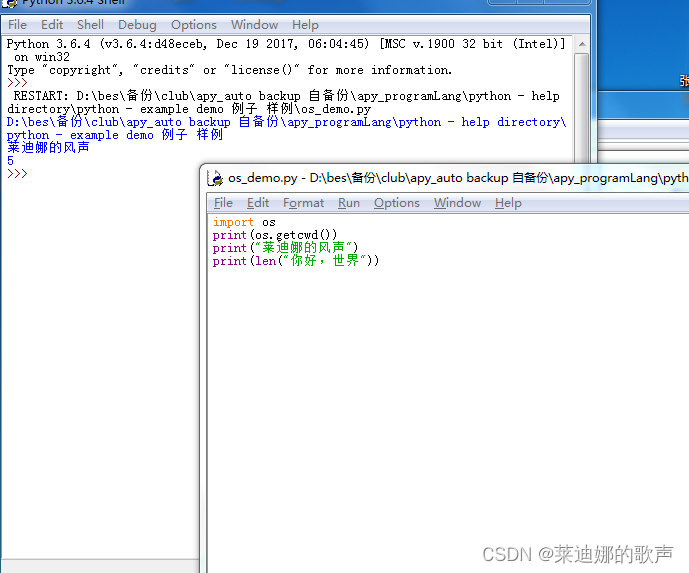
Task: Click the 'import os' line in editor
Action: click(x=244, y=222)
